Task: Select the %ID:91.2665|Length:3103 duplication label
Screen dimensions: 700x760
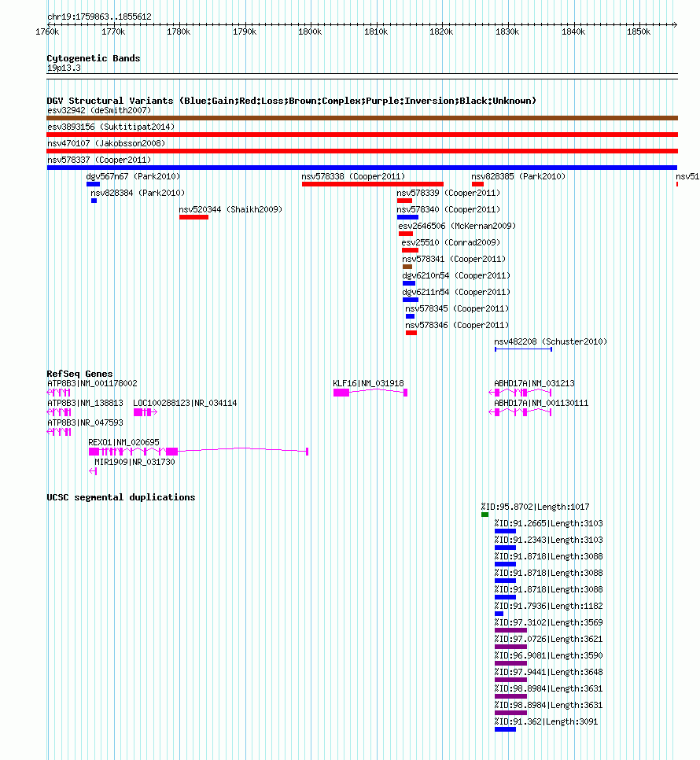Action: pyautogui.click(x=548, y=523)
